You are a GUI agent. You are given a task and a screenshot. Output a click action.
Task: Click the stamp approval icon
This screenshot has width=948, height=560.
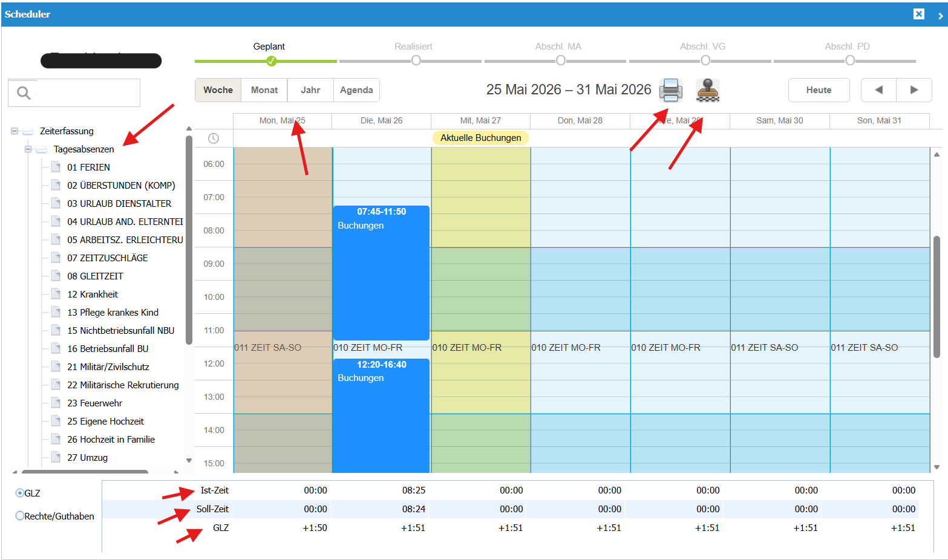[707, 90]
